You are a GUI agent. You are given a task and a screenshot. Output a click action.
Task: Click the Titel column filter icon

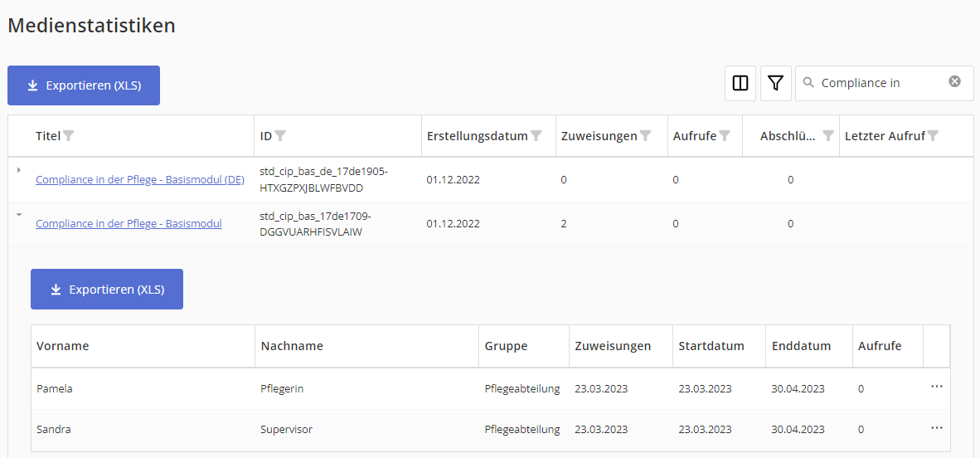coord(69,136)
